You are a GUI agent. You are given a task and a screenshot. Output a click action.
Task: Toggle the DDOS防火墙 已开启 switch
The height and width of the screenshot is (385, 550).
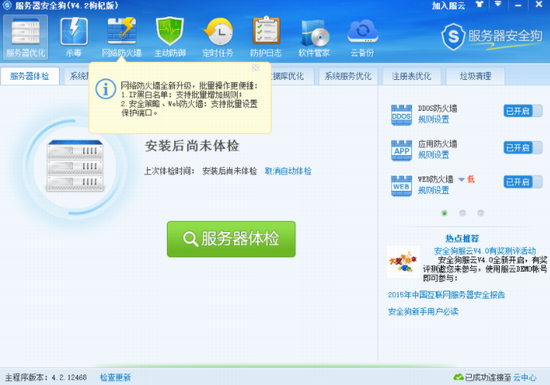click(x=523, y=111)
